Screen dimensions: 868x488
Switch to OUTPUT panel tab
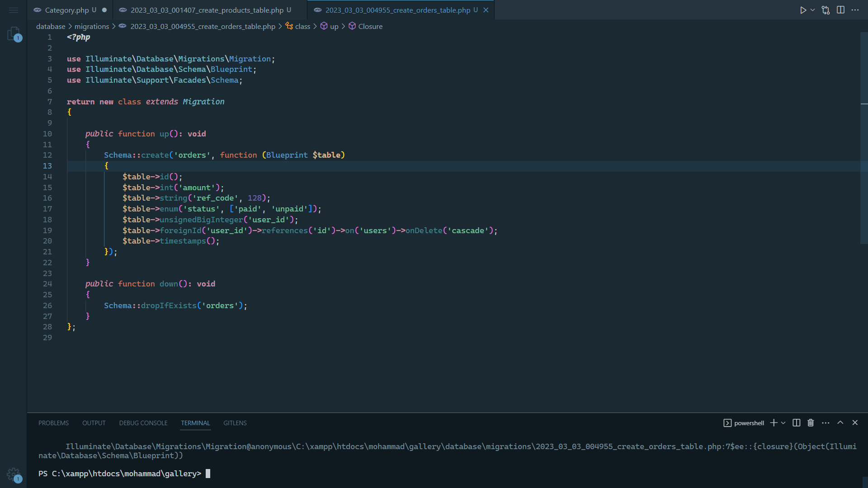94,423
